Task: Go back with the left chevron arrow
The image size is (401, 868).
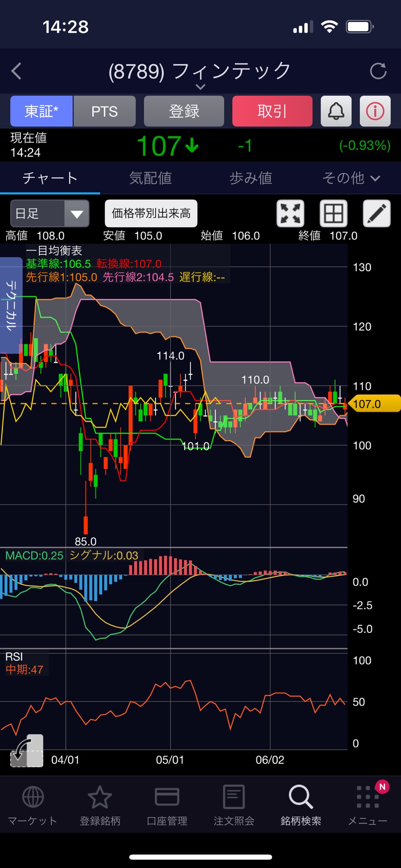Action: (17, 71)
